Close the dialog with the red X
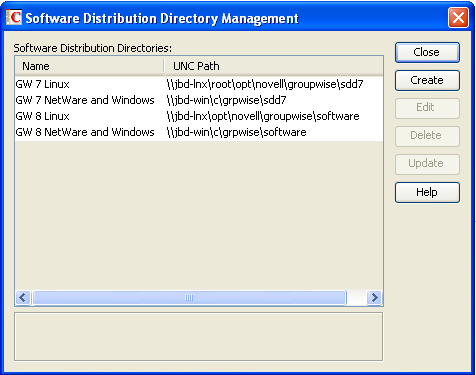Viewport: 476px width, 375px height. point(458,18)
